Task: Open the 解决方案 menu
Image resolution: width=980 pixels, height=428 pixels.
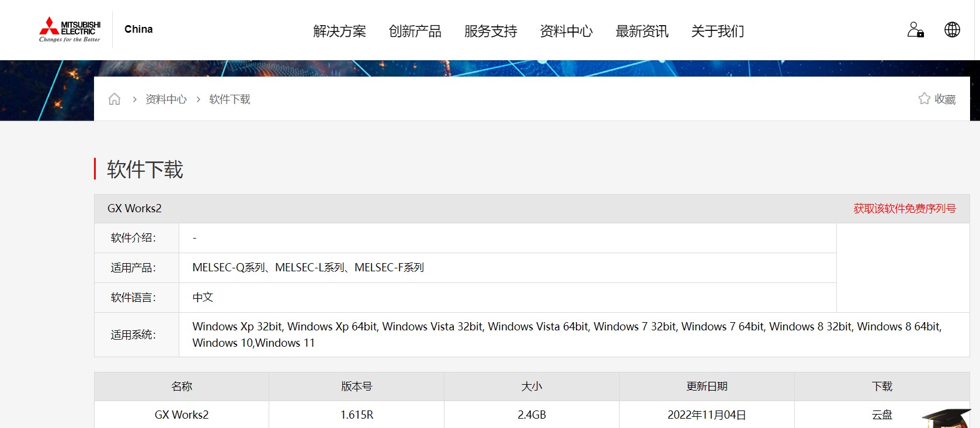Action: (x=339, y=31)
